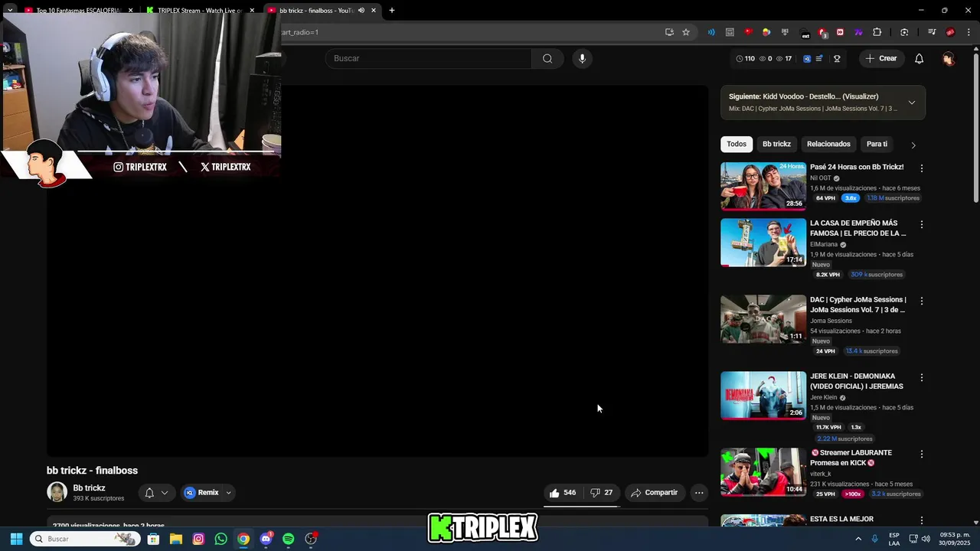980x551 pixels.
Task: Open Bb trickz channel avatar
Action: (57, 492)
